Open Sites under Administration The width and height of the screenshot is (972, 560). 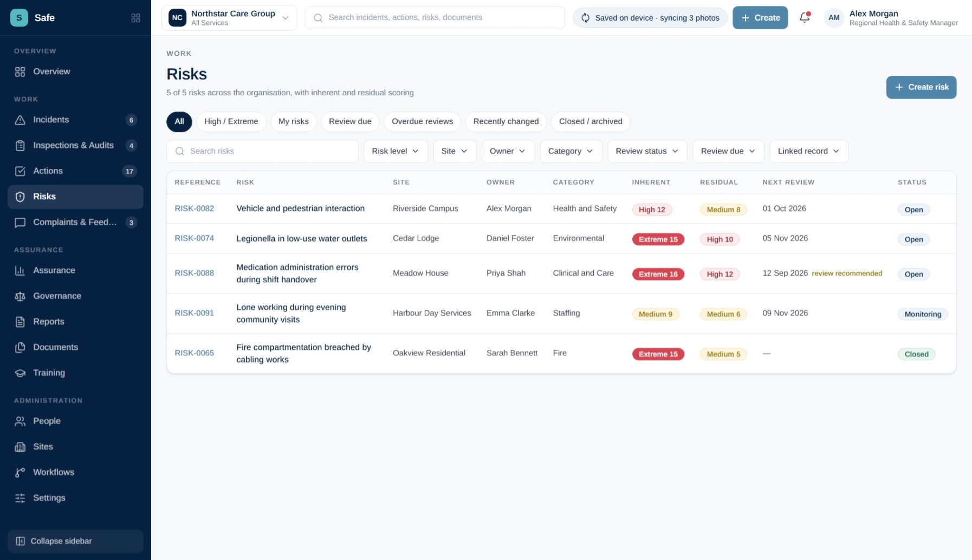tap(75, 446)
